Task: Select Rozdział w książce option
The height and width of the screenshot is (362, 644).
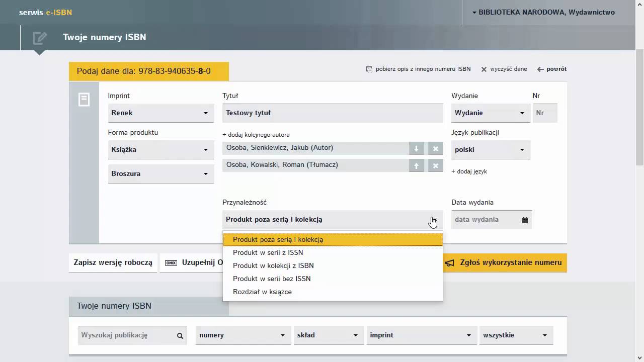Action: coord(333,292)
